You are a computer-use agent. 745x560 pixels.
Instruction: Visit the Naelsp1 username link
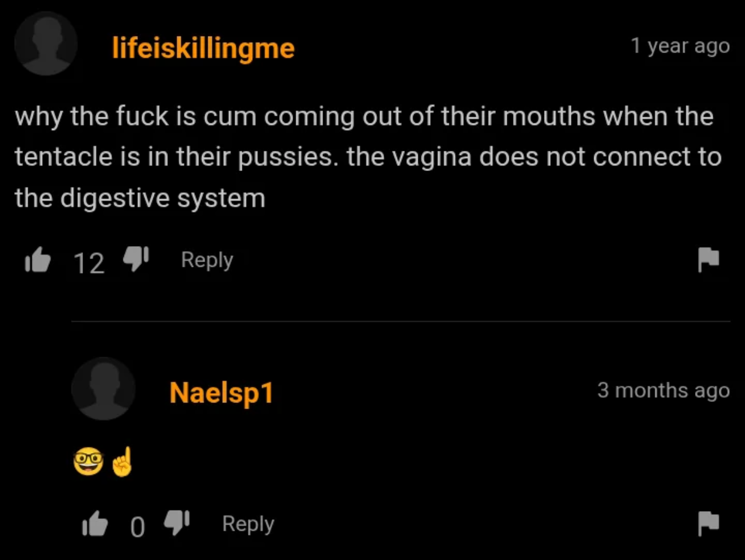click(x=220, y=392)
